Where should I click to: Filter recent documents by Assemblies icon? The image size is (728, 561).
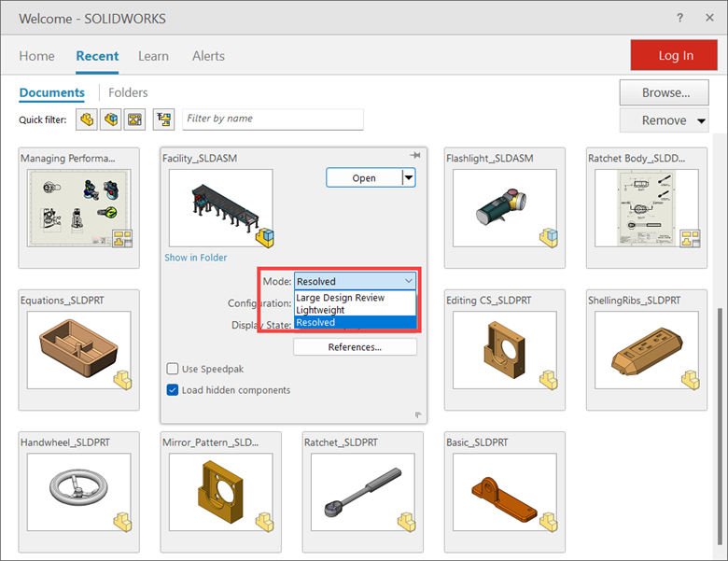point(111,119)
